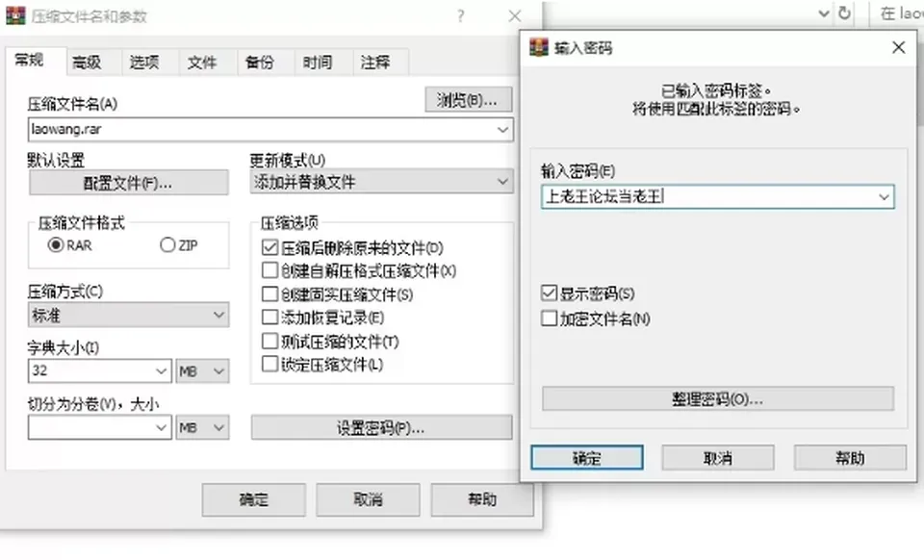Check the 添加恢复记录 option
924x560 pixels.
click(x=269, y=318)
